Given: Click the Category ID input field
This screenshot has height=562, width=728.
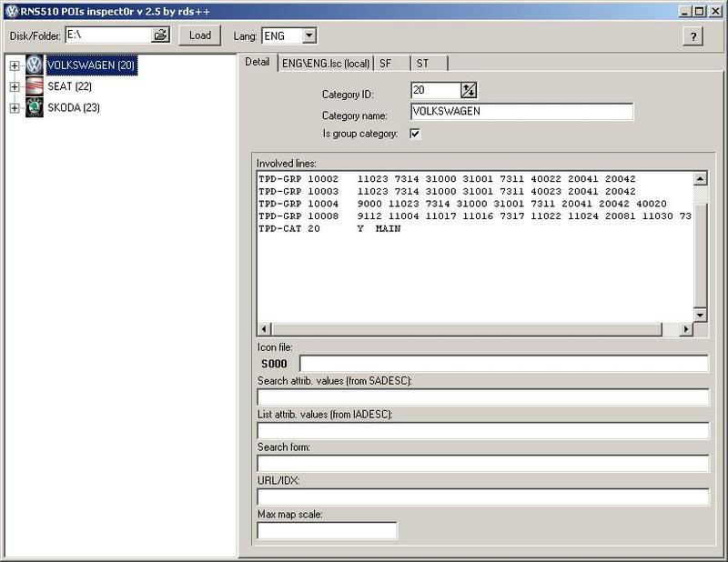Looking at the screenshot, I should 436,90.
